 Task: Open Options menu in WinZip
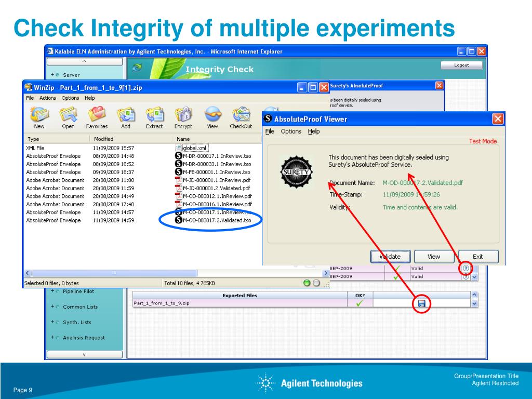(70, 98)
